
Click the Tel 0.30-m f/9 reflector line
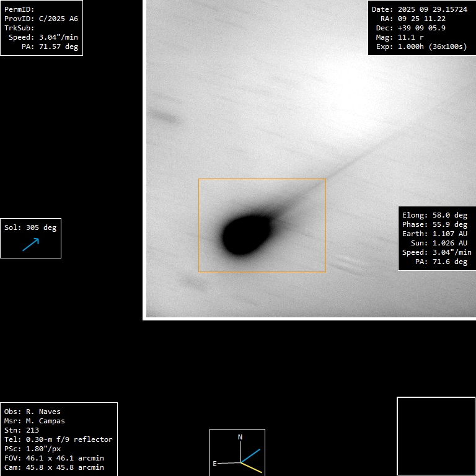point(58,439)
